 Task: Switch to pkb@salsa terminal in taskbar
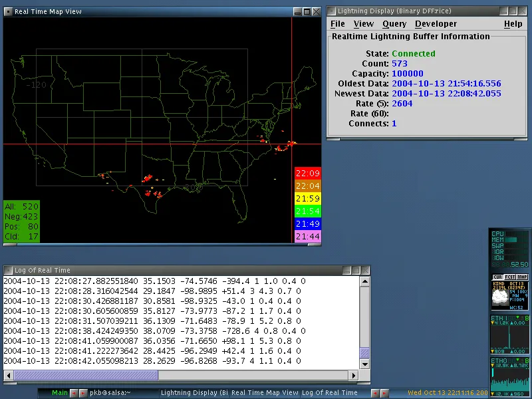pos(110,392)
